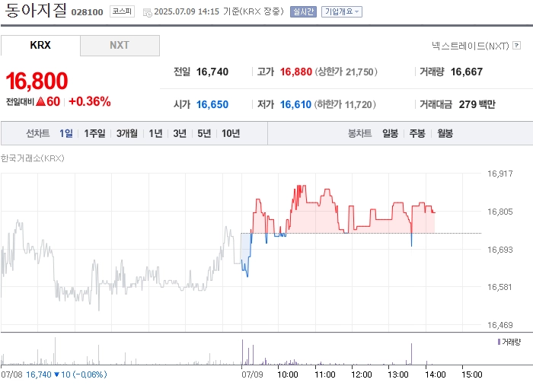Click the high price value 16,880
Viewport: 533px width, 392px height.
click(x=295, y=72)
